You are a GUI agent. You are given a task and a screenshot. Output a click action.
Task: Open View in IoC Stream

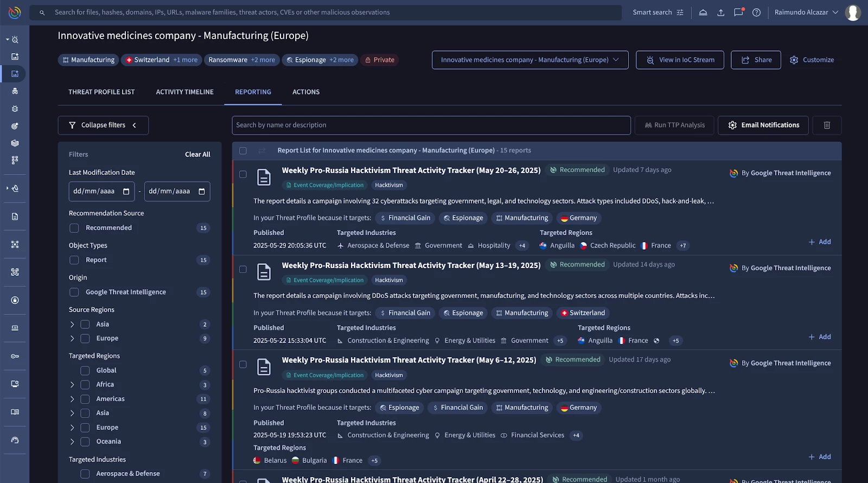pyautogui.click(x=680, y=60)
